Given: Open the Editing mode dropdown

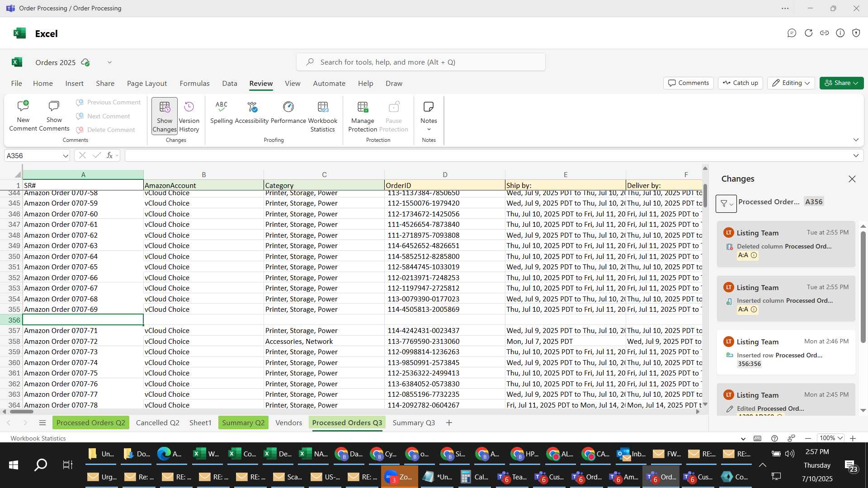Looking at the screenshot, I should 791,83.
